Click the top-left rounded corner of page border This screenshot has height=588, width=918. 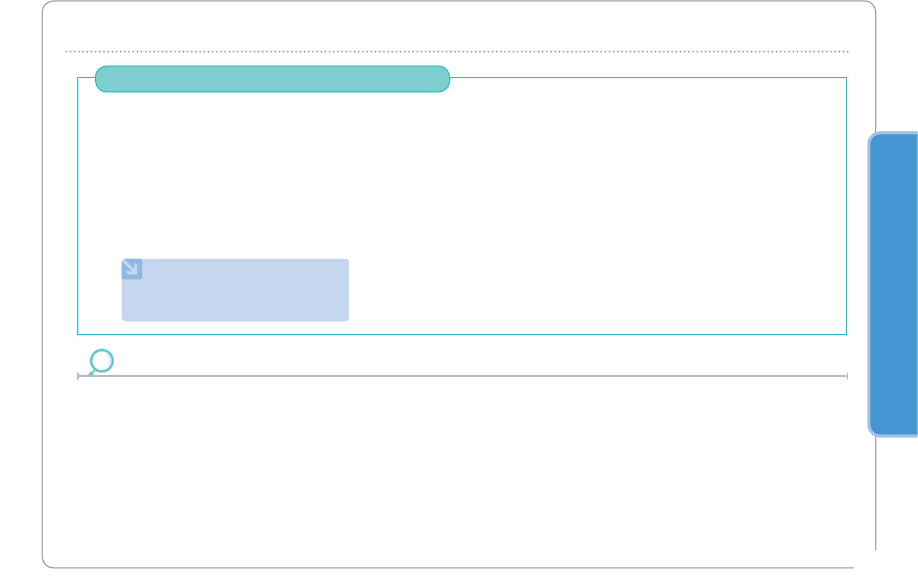[x=46, y=4]
